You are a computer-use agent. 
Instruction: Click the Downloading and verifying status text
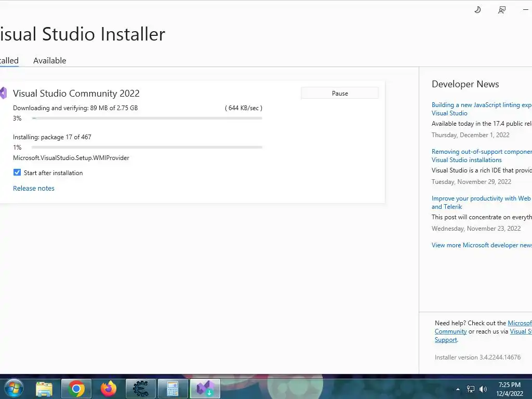(x=75, y=108)
